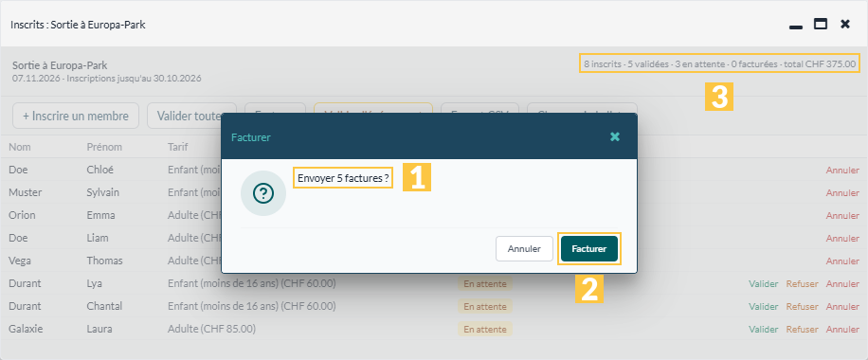This screenshot has height=360, width=868.
Task: Click the 'Sortie à Europa-Park' event heading
Action: pyautogui.click(x=60, y=65)
